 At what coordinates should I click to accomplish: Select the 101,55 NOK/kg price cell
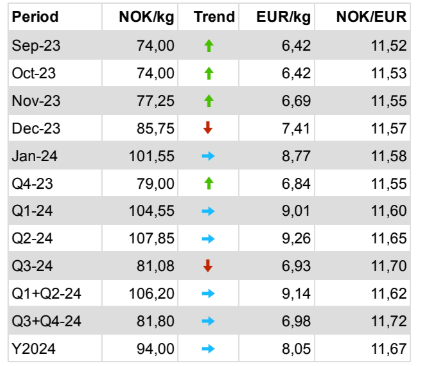[140, 156]
